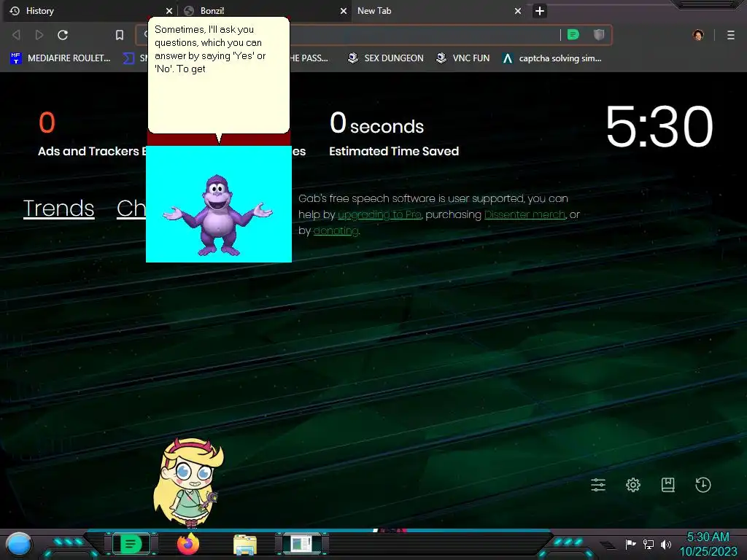747x560 pixels.
Task: Click the orange 0 Ads and Trackers counter
Action: pos(47,122)
